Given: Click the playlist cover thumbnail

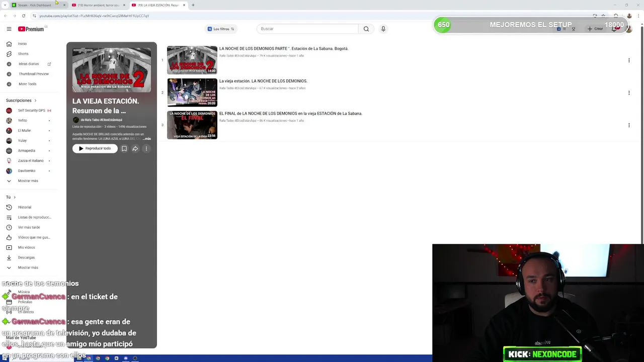Looking at the screenshot, I should tap(112, 70).
